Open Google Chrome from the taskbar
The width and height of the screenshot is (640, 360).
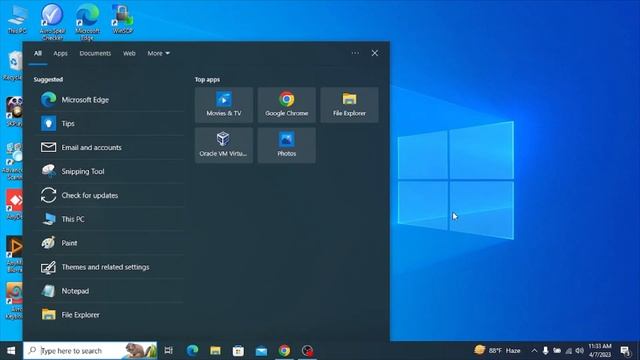tap(284, 351)
